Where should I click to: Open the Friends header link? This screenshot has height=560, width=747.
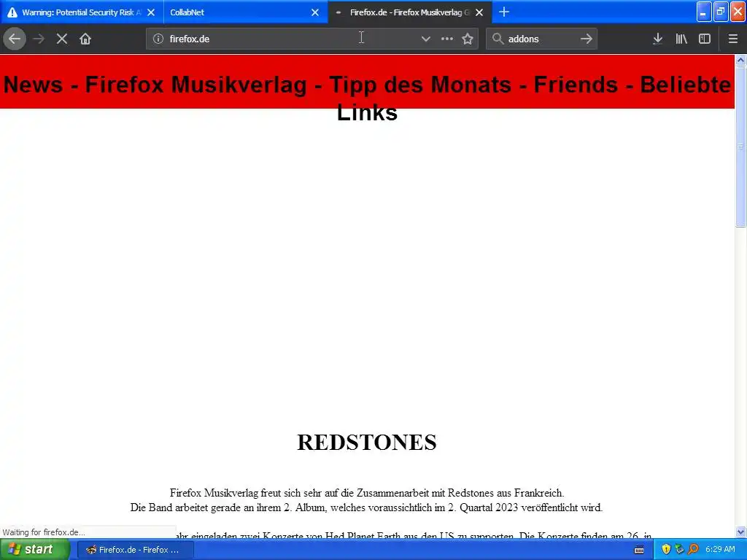click(576, 85)
